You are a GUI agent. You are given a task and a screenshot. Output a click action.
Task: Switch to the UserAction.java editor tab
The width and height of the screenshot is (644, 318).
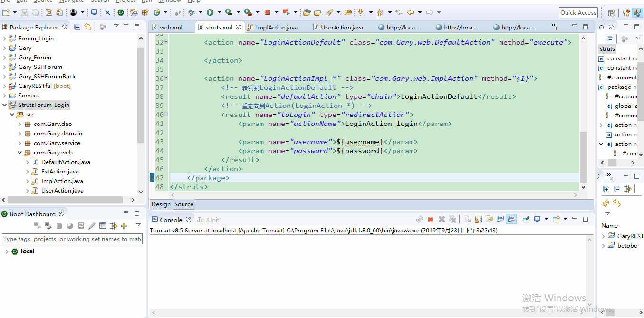tap(337, 27)
